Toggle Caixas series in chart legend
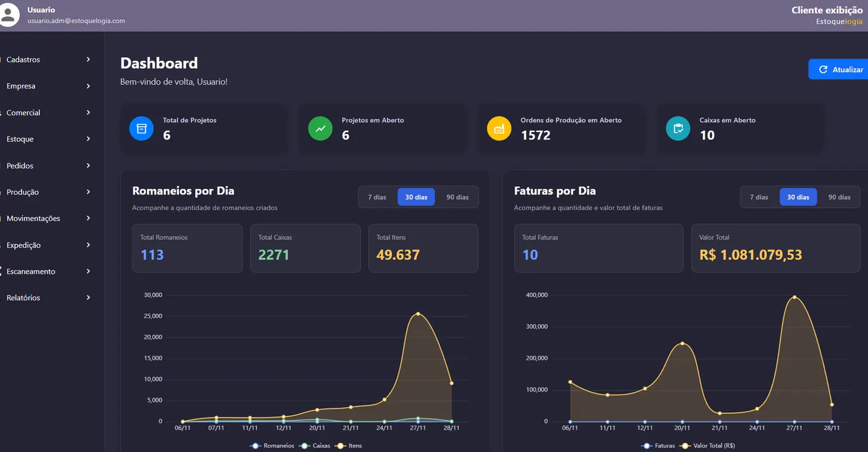The width and height of the screenshot is (868, 452). click(x=315, y=446)
